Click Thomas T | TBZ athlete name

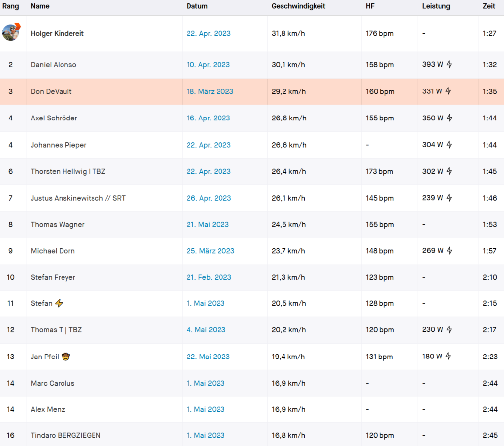point(56,330)
